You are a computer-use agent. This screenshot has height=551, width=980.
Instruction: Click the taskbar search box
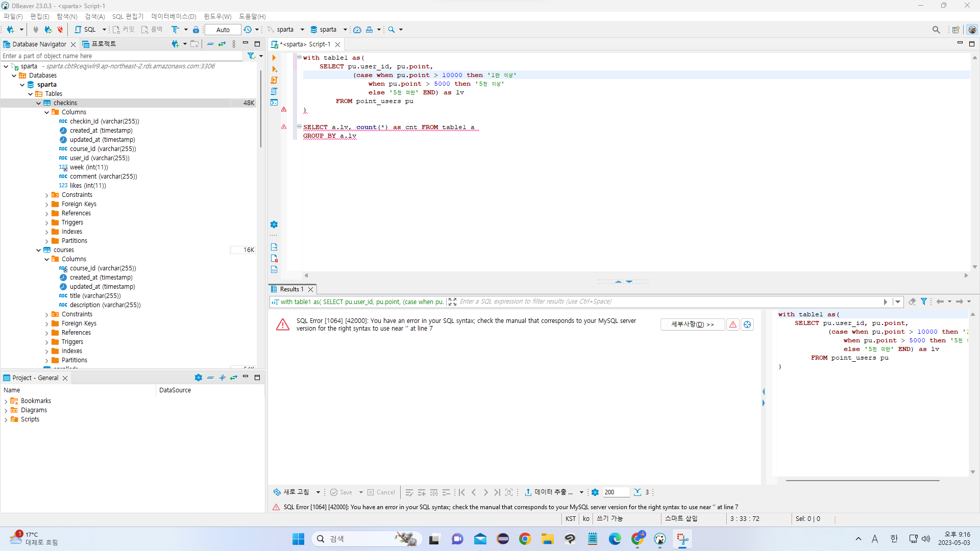366,539
